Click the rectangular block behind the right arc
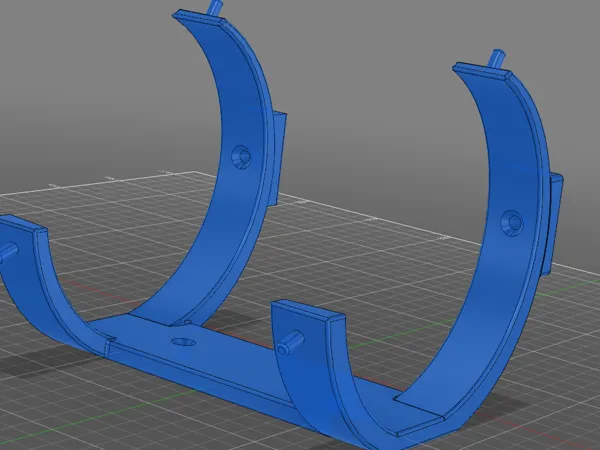The height and width of the screenshot is (450, 600). pos(552,224)
